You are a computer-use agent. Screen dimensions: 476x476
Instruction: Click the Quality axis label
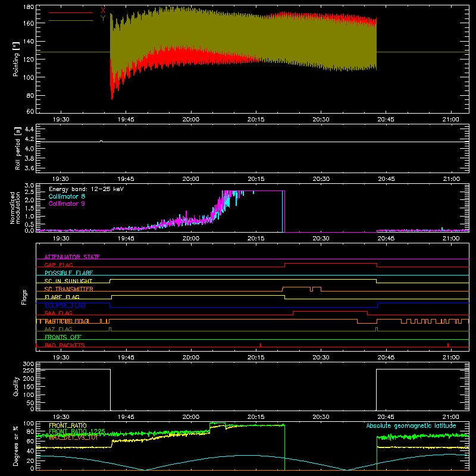[x=16, y=386]
